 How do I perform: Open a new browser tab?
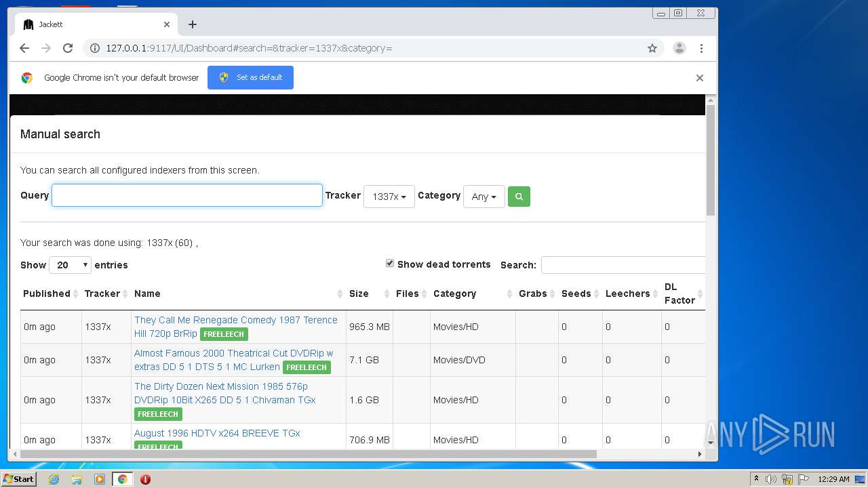click(193, 24)
